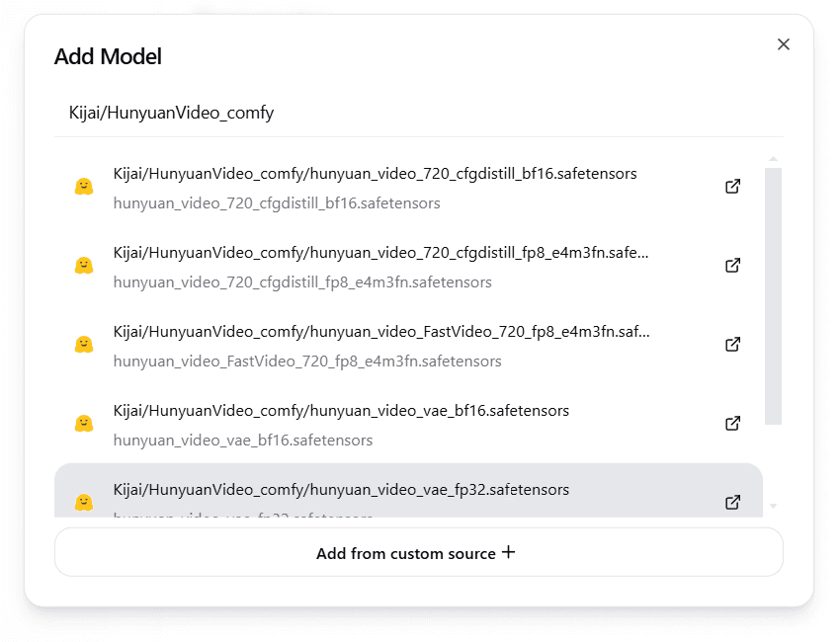Click the Add from custom source button
The height and width of the screenshot is (642, 840).
coord(417,552)
